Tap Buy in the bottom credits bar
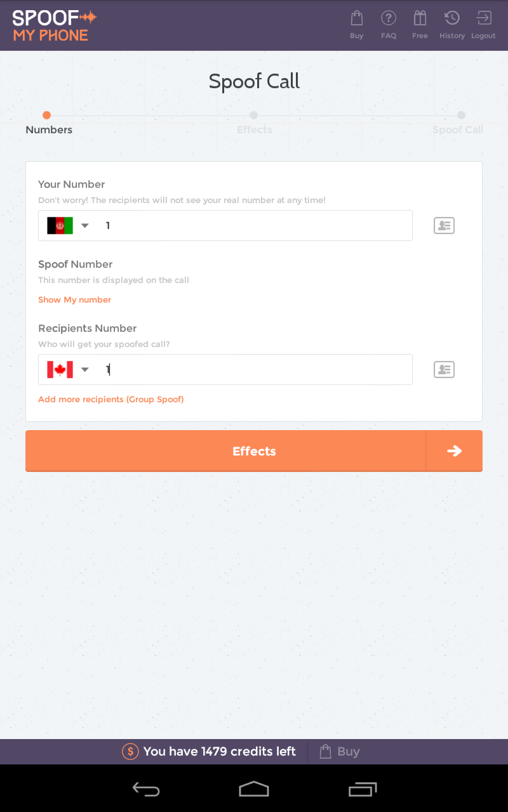 pos(340,752)
